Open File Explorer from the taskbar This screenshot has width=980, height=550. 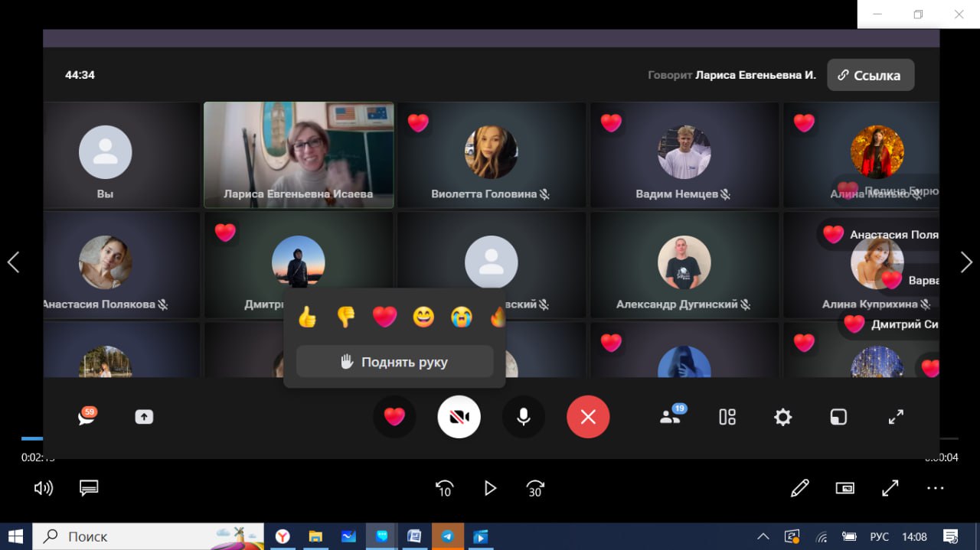(315, 536)
